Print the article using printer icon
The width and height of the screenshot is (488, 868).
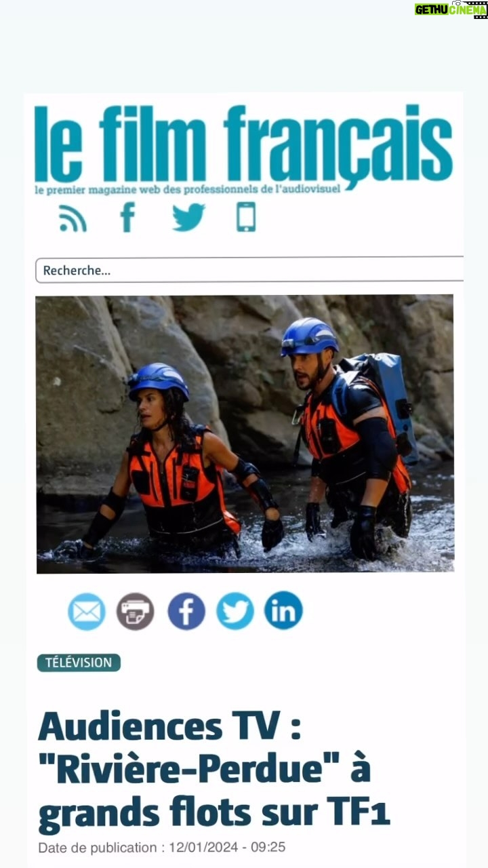136,611
